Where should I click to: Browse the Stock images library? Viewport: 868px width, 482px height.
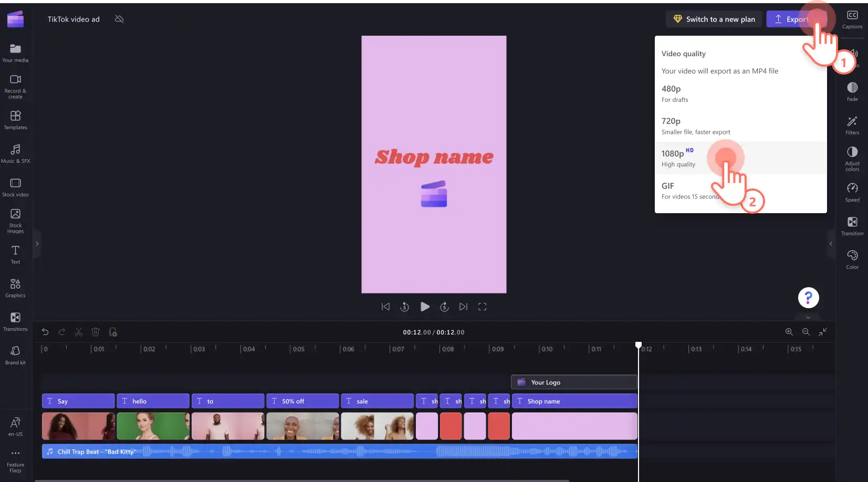click(x=15, y=221)
